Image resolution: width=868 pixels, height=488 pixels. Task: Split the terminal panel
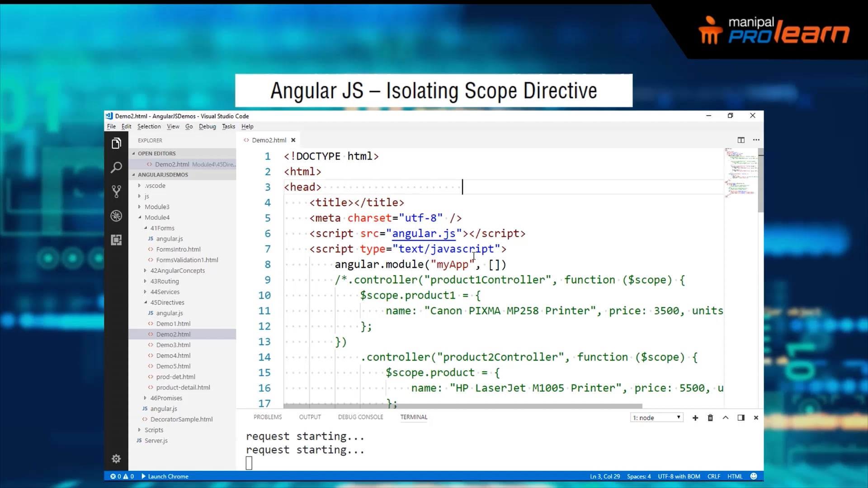[x=741, y=418]
